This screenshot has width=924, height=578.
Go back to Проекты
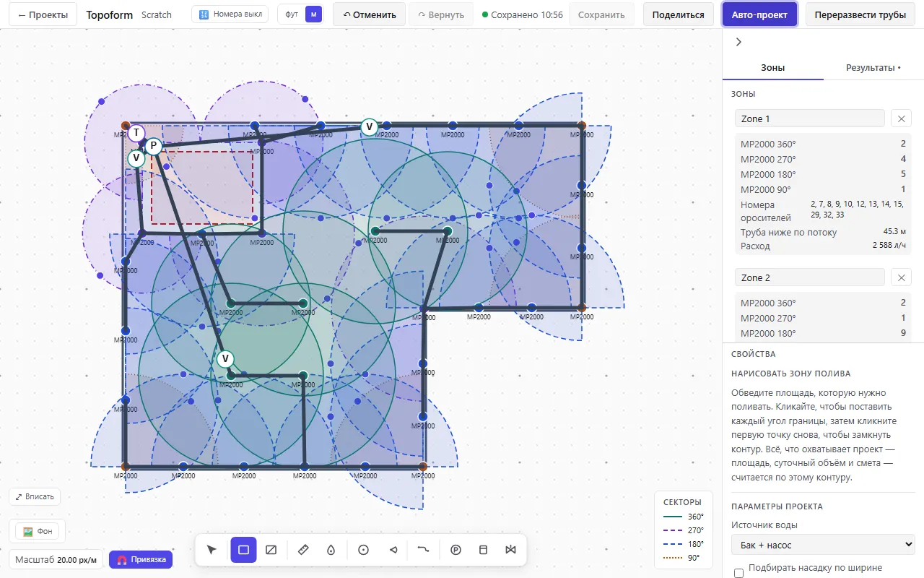[43, 14]
